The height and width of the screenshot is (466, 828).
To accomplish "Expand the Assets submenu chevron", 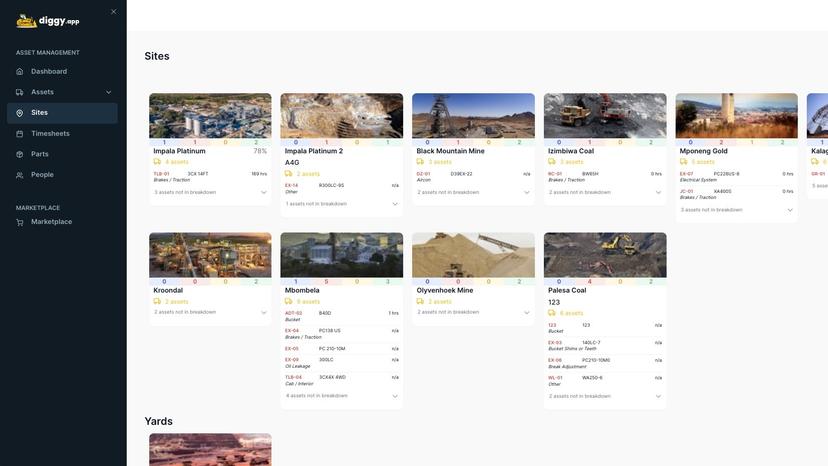I will tap(109, 92).
